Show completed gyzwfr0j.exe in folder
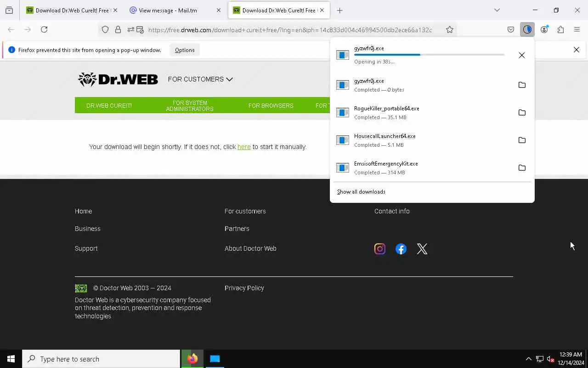The image size is (588, 368). click(x=522, y=85)
